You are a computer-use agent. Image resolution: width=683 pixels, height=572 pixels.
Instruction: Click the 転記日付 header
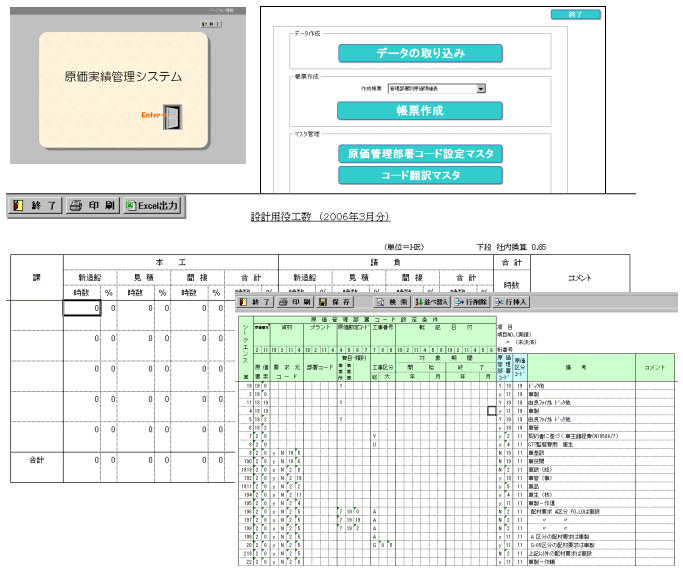(x=446, y=327)
